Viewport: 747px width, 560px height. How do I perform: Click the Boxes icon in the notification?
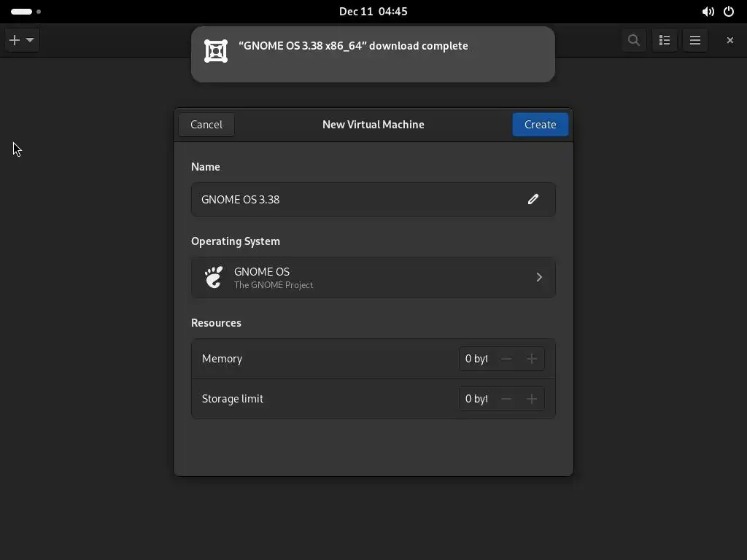tap(216, 51)
